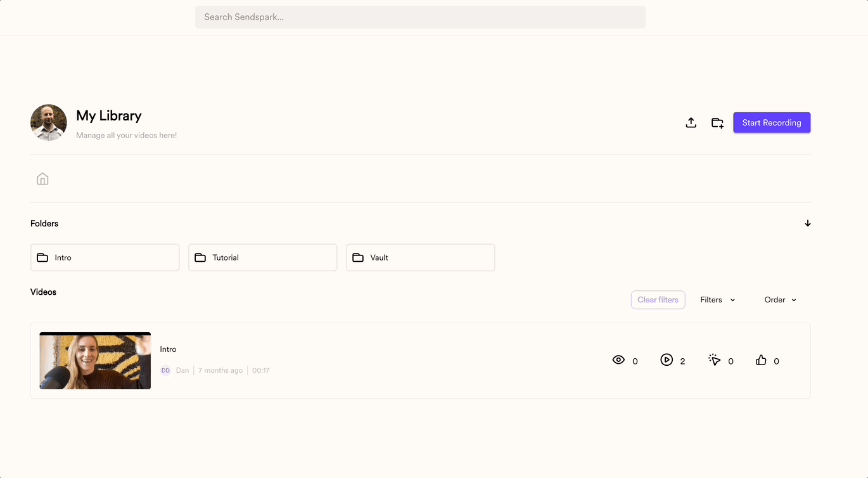Click the Search Sendspark field
This screenshot has height=478, width=868.
pyautogui.click(x=420, y=17)
